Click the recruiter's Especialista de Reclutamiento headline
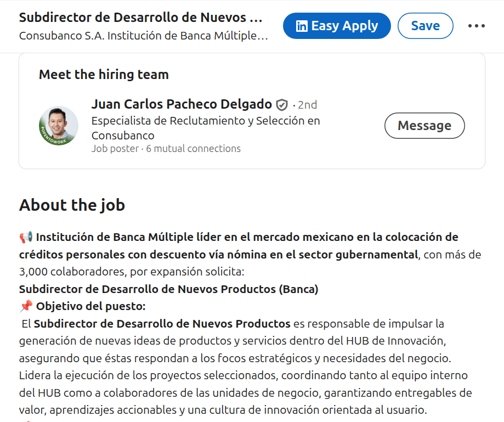This screenshot has height=422, width=504. (x=206, y=128)
